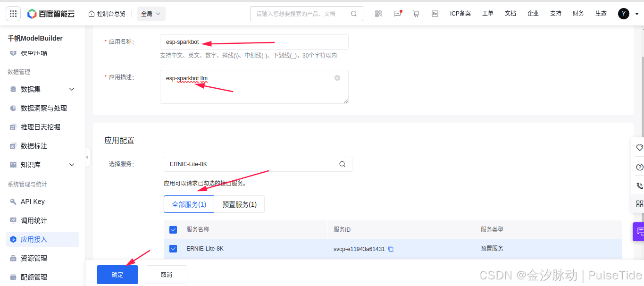Focus the top product search box
The width and height of the screenshot is (644, 286).
307,14
